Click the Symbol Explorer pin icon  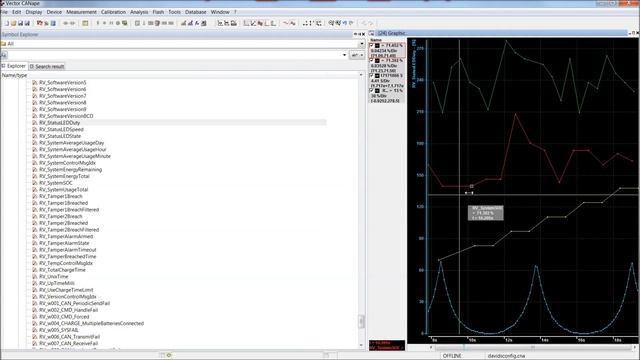pyautogui.click(x=355, y=34)
